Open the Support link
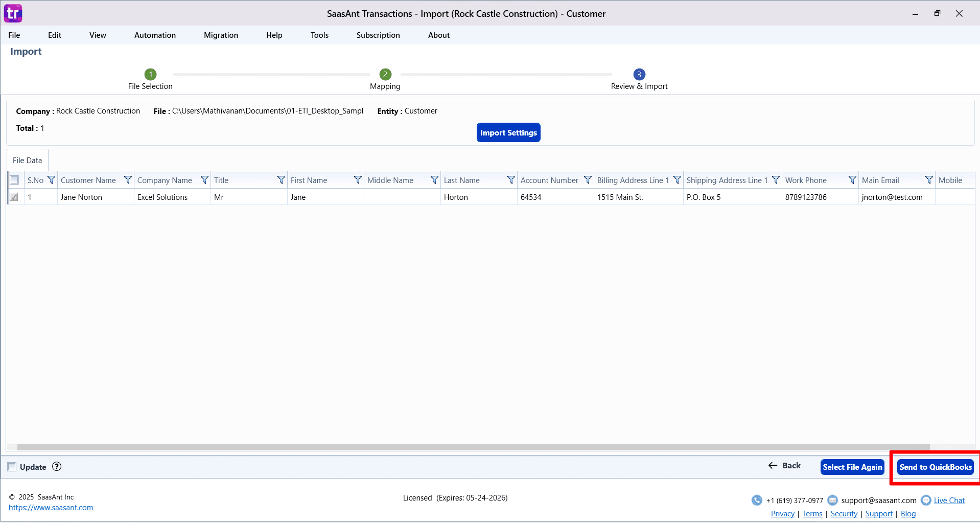This screenshot has height=523, width=980. 879,514
